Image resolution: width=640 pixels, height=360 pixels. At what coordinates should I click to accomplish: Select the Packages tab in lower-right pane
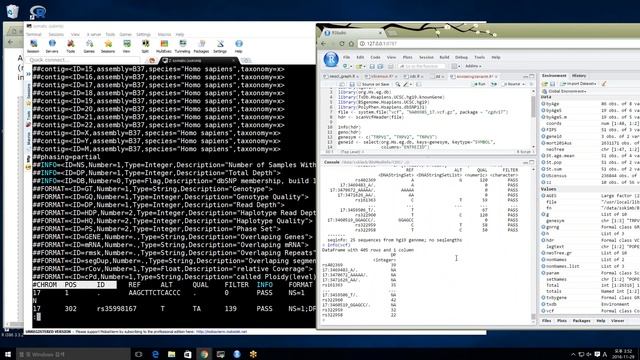(x=581, y=321)
